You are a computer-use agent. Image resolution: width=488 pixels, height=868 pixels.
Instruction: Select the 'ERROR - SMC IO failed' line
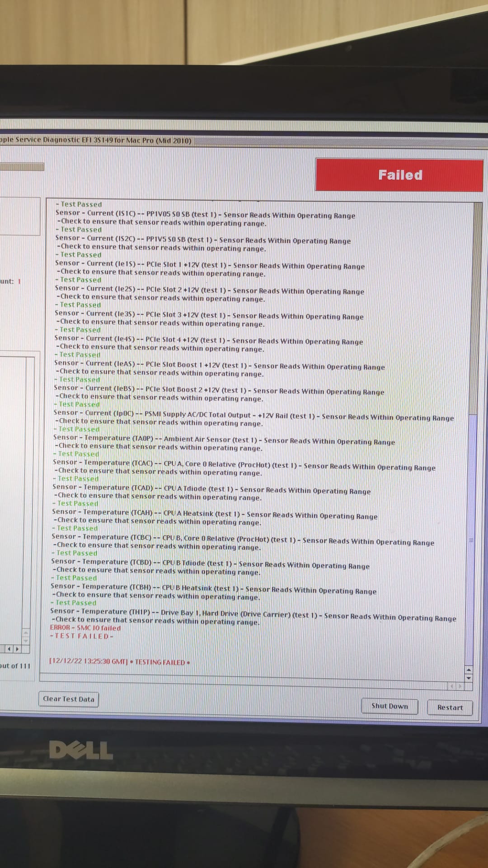click(85, 627)
